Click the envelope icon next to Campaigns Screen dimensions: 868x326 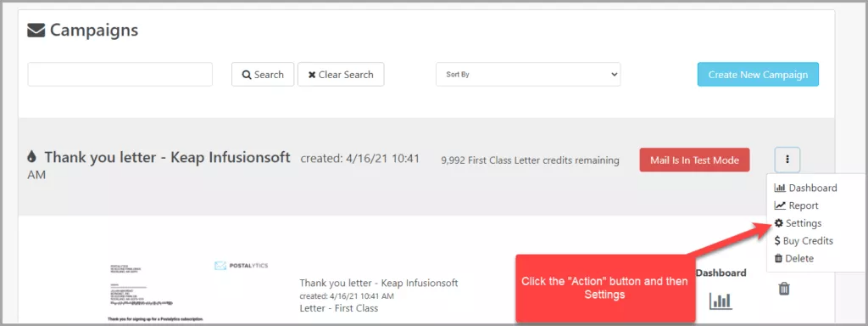(x=36, y=31)
